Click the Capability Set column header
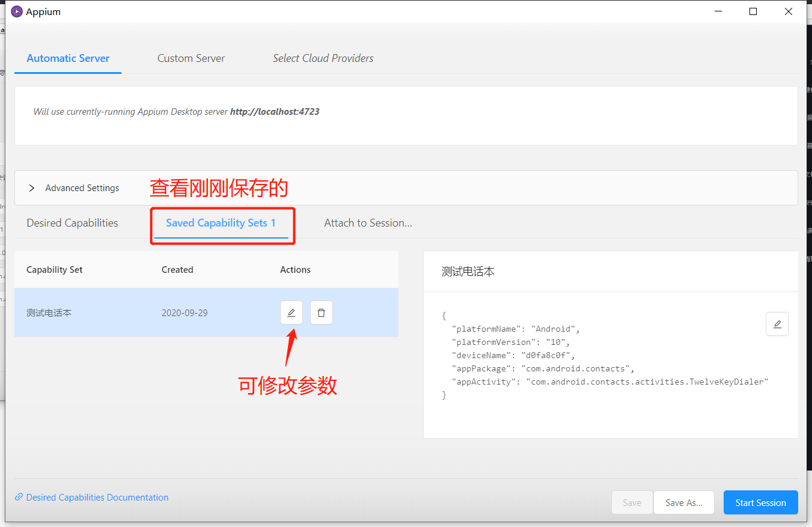The width and height of the screenshot is (812, 527). coord(55,270)
